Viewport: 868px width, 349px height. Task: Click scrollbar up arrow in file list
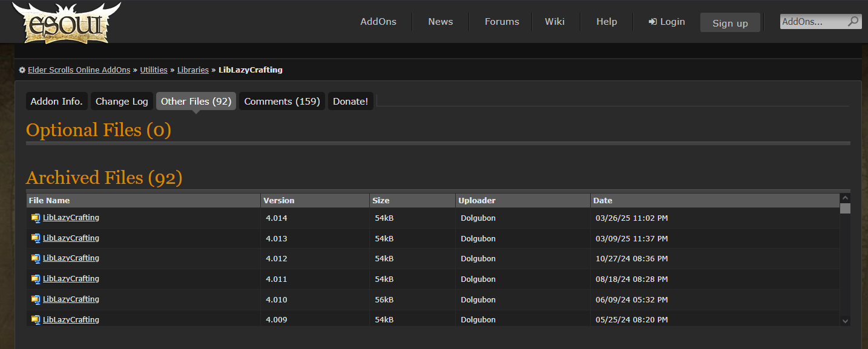[845, 198]
